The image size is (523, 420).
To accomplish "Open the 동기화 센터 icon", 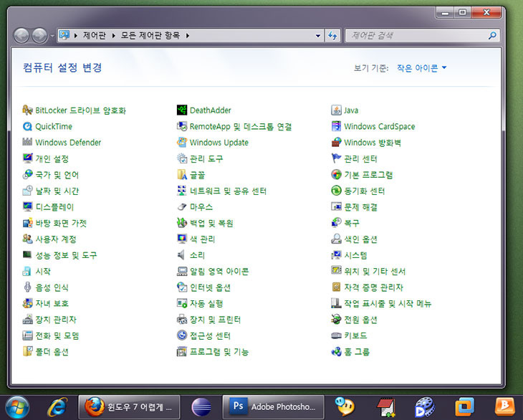I will (x=336, y=191).
